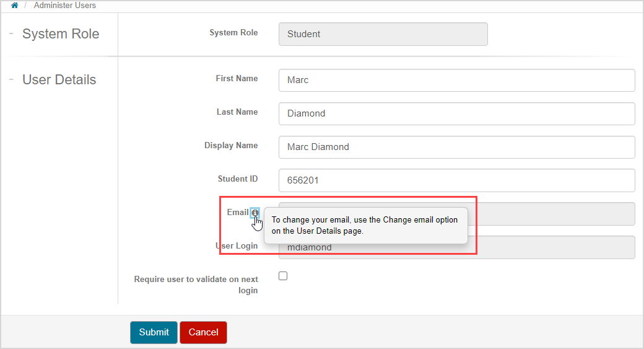This screenshot has height=349, width=644.
Task: Collapse the User Details section dash
Action: 11,79
